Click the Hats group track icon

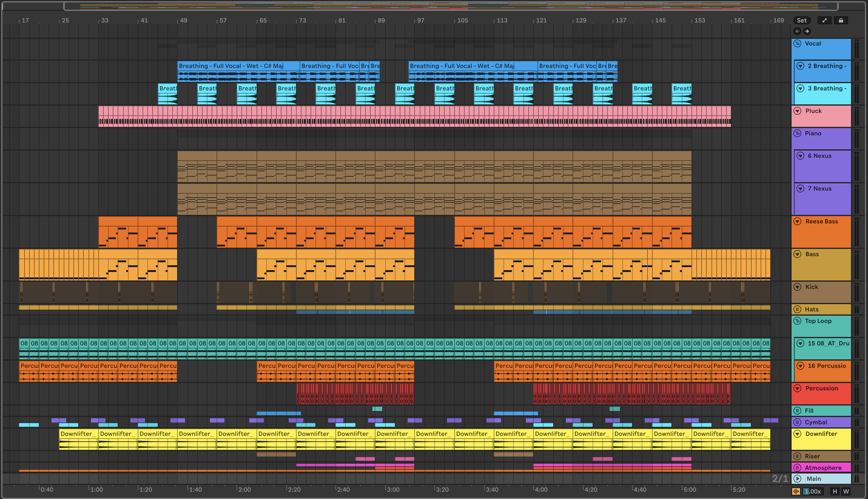pos(797,310)
